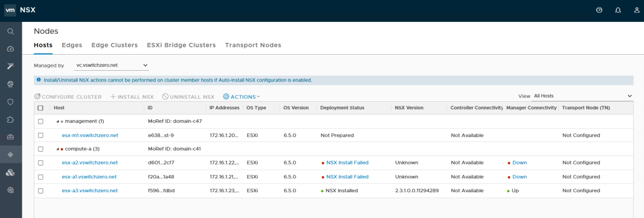Open the notifications bell icon
This screenshot has height=218, width=644.
coord(618,10)
